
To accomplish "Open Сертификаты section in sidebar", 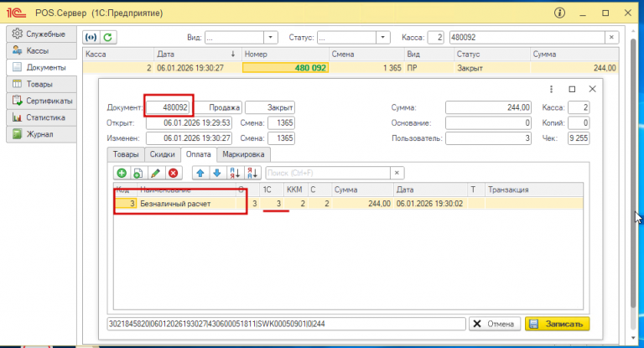I will [41, 101].
